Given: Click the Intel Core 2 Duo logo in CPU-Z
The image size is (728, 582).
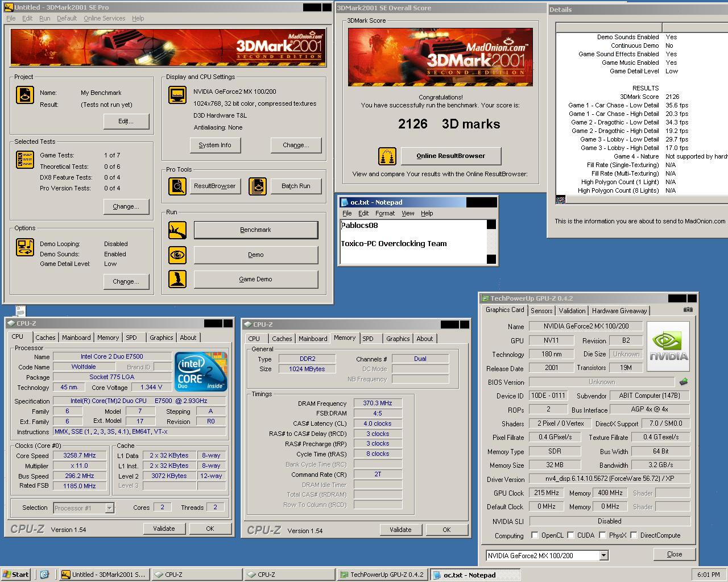Looking at the screenshot, I should tap(201, 371).
